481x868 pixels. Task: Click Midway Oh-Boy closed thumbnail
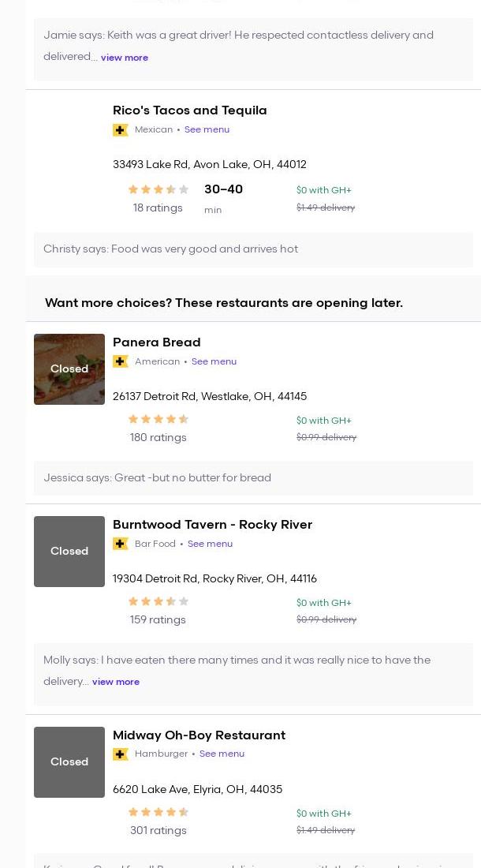click(69, 762)
